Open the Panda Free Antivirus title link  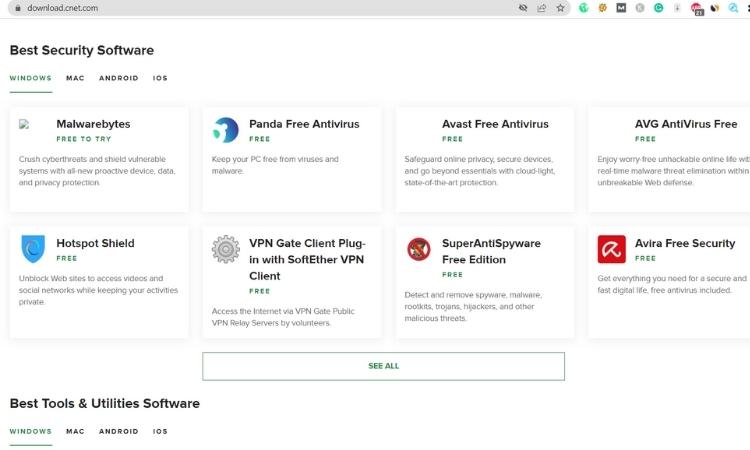[304, 124]
